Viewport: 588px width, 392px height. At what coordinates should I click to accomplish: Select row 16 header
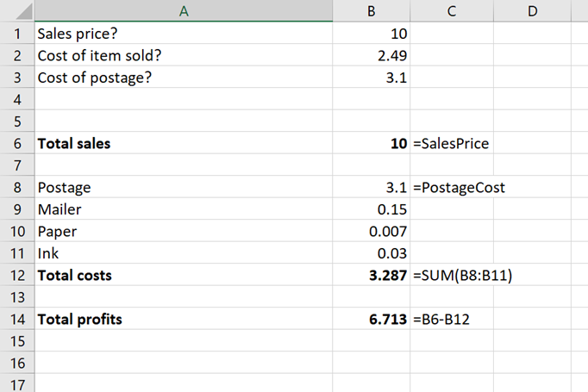(x=17, y=363)
